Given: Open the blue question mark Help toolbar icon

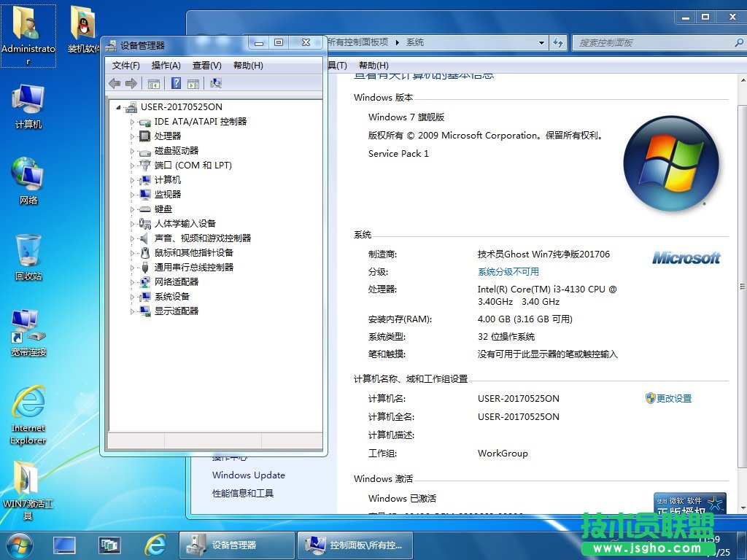Looking at the screenshot, I should click(x=177, y=83).
